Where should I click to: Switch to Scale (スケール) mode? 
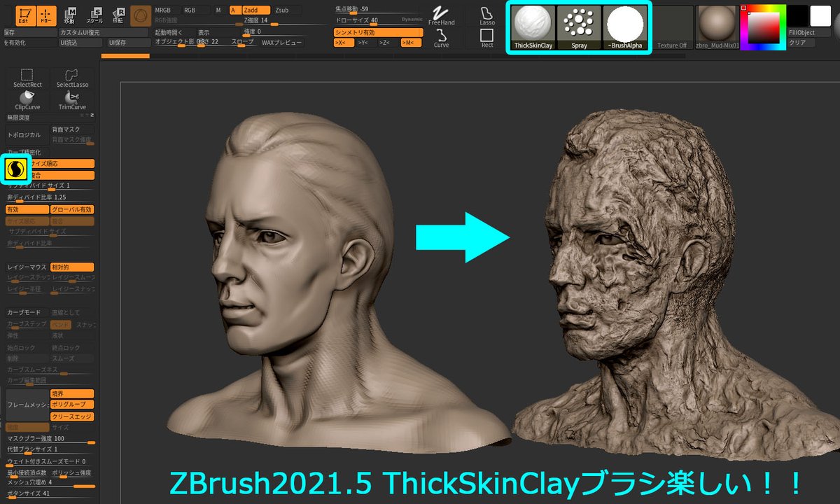(x=94, y=15)
